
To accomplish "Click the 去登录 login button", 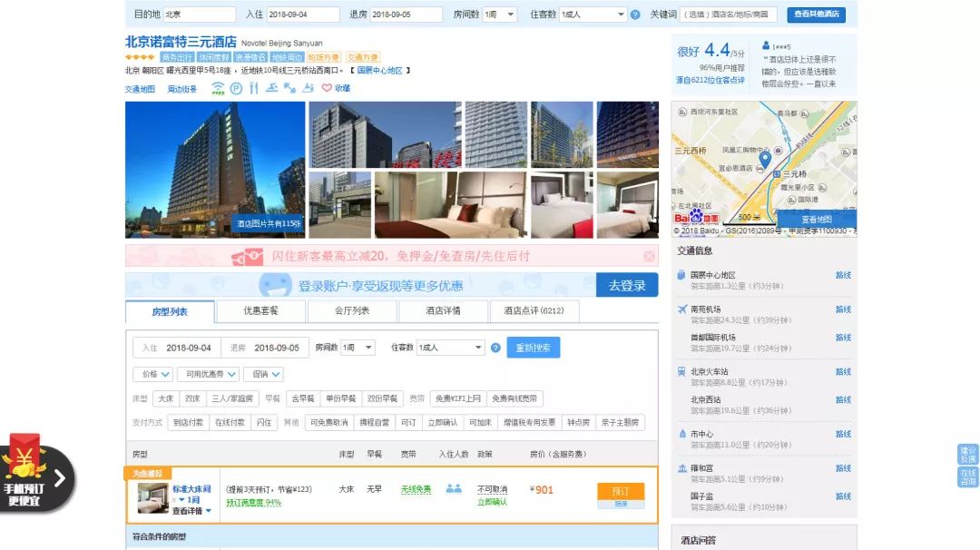I will click(627, 285).
